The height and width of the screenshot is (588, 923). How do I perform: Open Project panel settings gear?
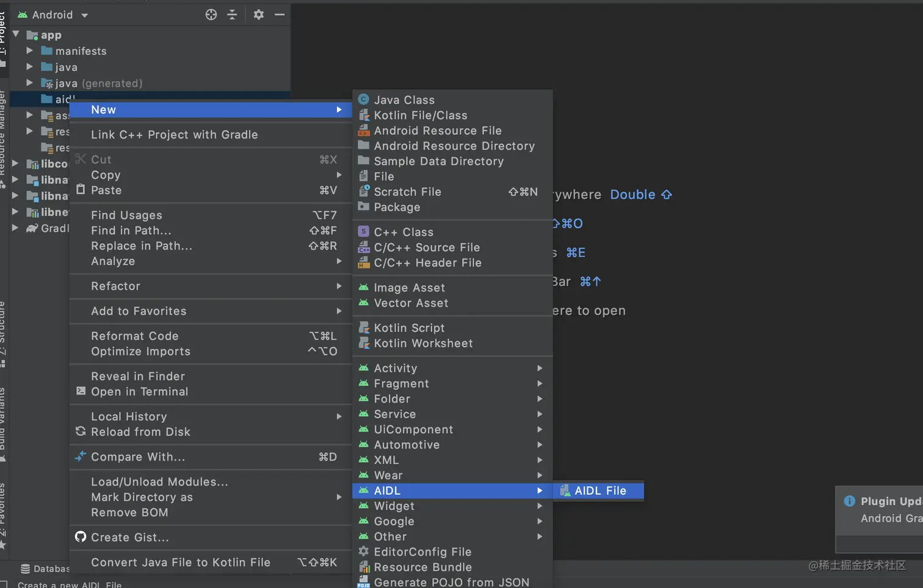pos(259,15)
